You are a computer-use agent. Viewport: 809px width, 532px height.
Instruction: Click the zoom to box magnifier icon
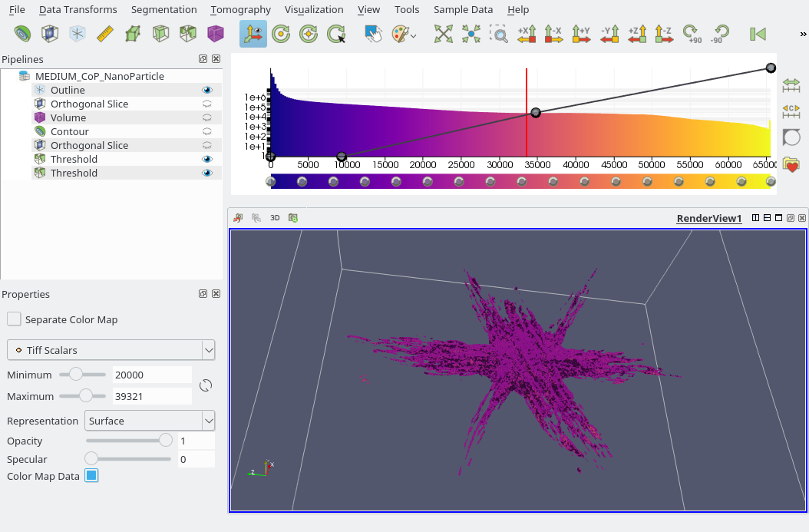498,34
